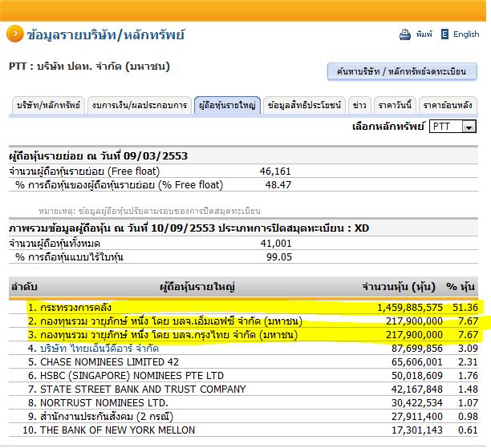Open the พิมพ์ print link
This screenshot has width=491, height=448.
[x=424, y=34]
